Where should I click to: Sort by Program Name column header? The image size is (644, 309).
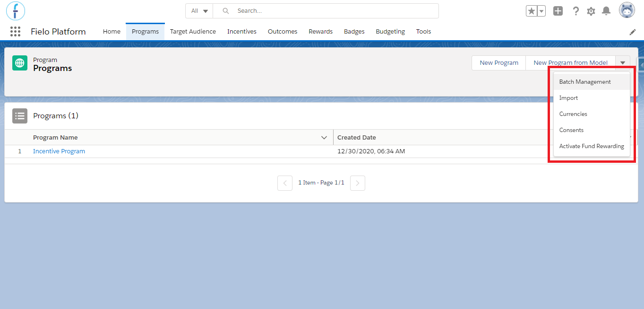point(55,138)
